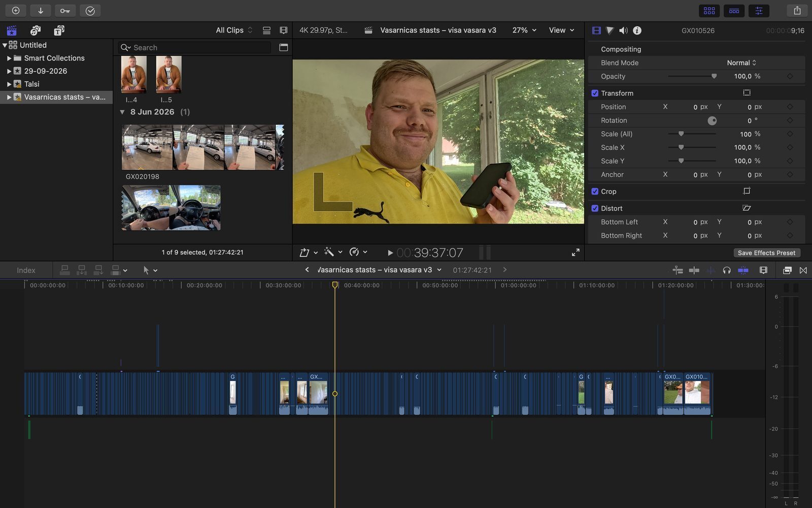Image resolution: width=812 pixels, height=508 pixels.
Task: Play the viewer video
Action: click(390, 252)
